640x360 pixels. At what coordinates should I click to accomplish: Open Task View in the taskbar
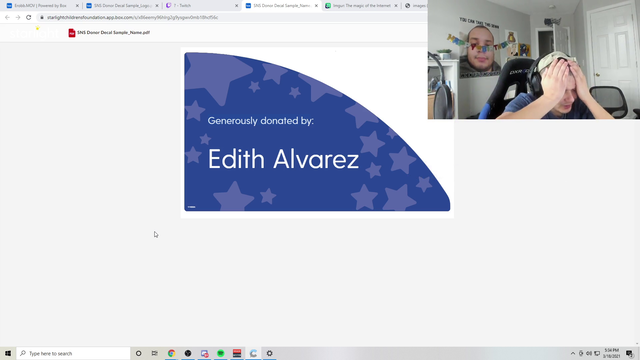point(155,353)
